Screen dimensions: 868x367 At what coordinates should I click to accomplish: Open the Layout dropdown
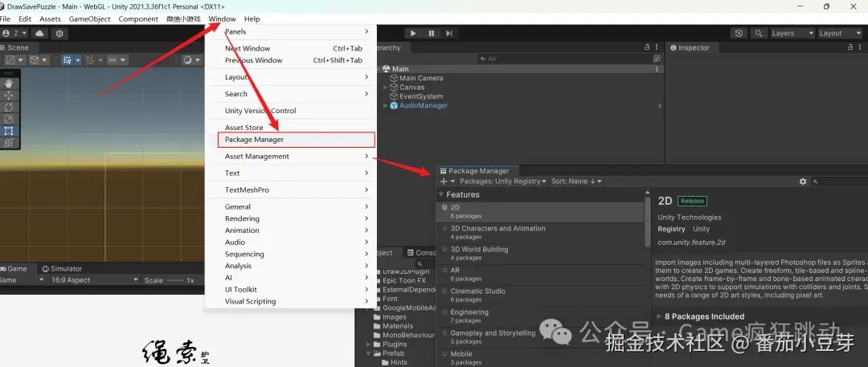click(840, 33)
